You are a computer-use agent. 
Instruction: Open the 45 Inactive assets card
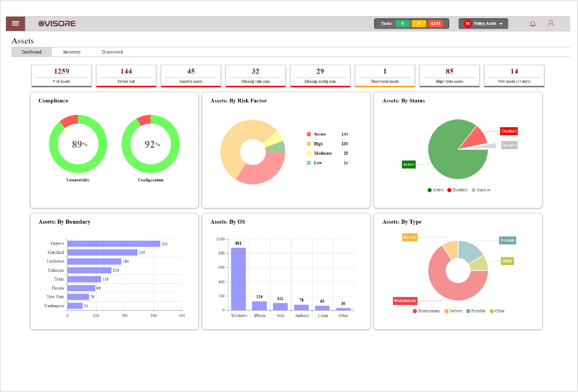coord(191,76)
